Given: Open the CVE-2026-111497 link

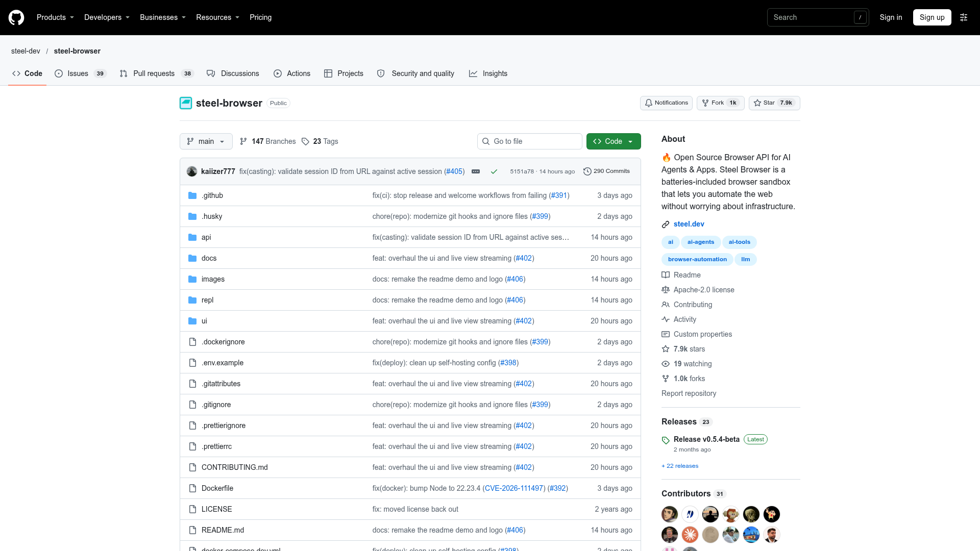Looking at the screenshot, I should pos(514,488).
